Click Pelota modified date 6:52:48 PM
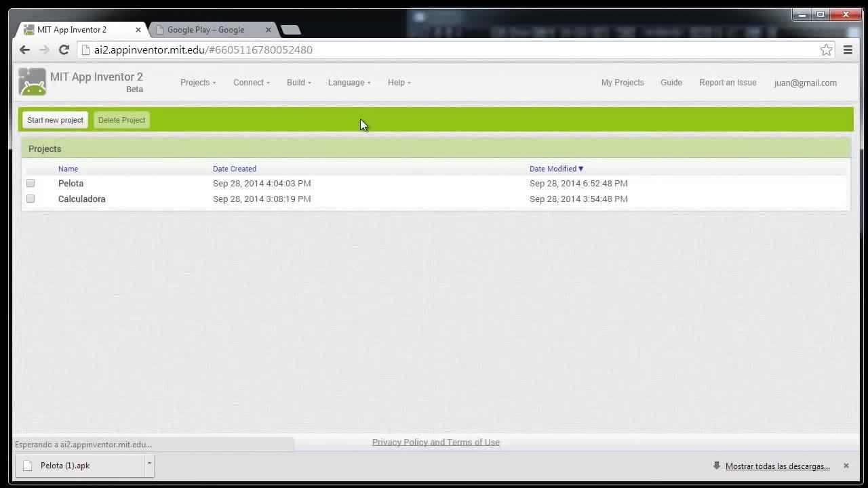This screenshot has width=868, height=488. tap(578, 183)
